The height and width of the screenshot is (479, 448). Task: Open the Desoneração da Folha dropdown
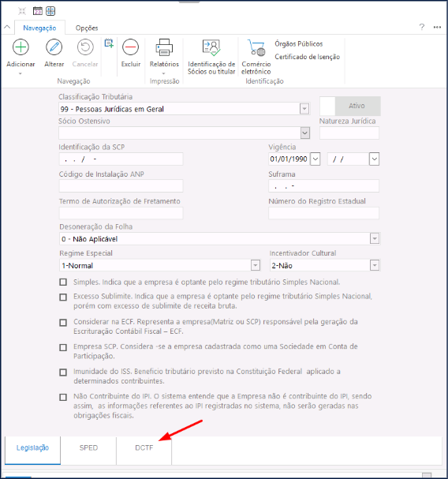[x=375, y=238]
